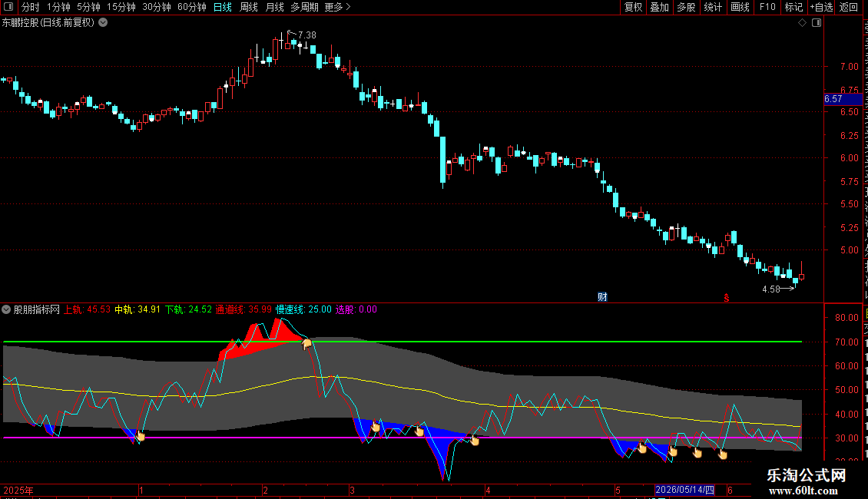Open the F10 company info

pyautogui.click(x=767, y=7)
